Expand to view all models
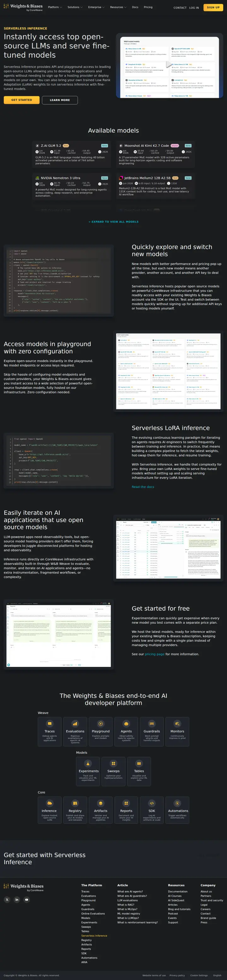The width and height of the screenshot is (227, 980). point(113,222)
